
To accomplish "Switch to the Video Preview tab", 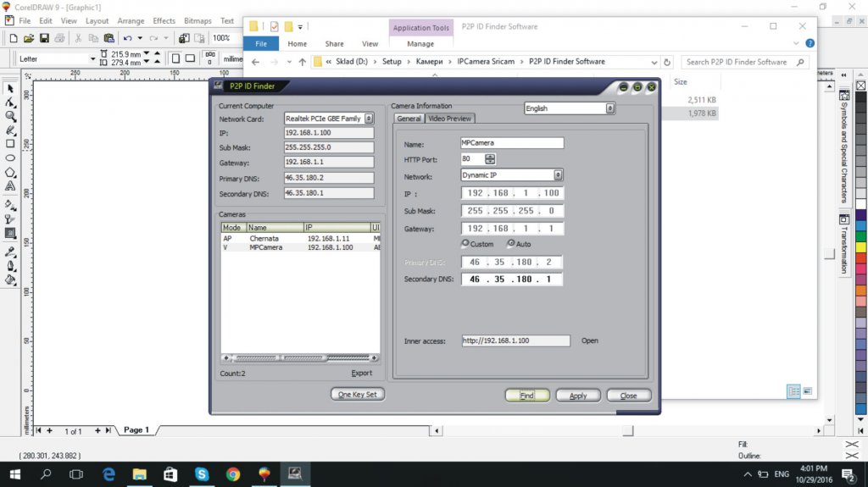I will pos(449,119).
